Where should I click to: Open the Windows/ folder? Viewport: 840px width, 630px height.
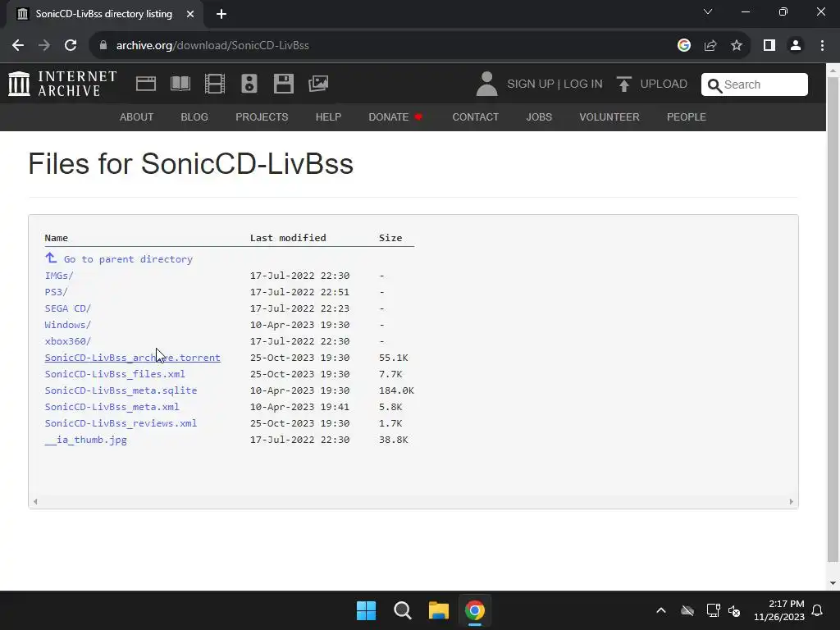tap(68, 325)
